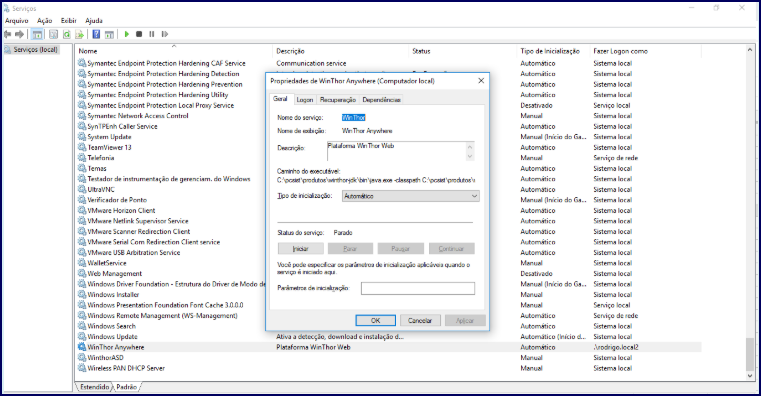This screenshot has width=761, height=396.
Task: Click OK in the properties dialog
Action: click(376, 320)
